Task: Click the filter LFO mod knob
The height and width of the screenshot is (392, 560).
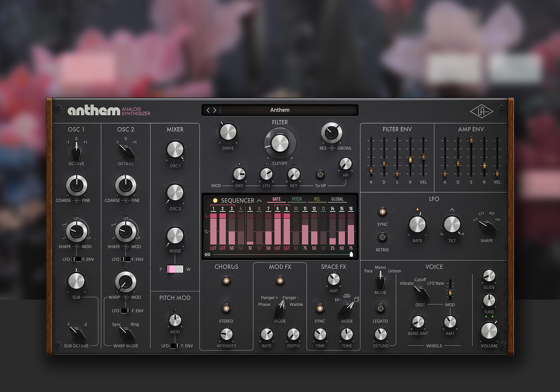Action: tap(266, 174)
